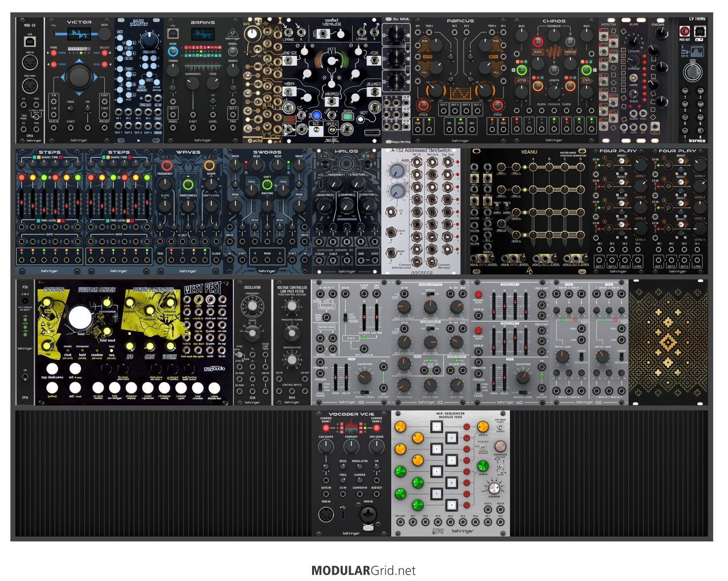Click the Victor joystick

click(79, 77)
